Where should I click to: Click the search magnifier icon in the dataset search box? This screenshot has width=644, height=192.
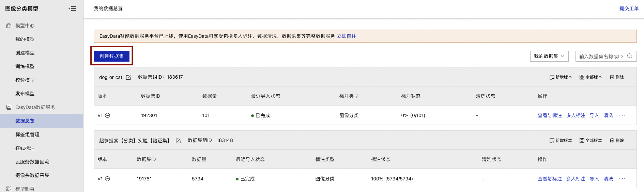(x=630, y=56)
